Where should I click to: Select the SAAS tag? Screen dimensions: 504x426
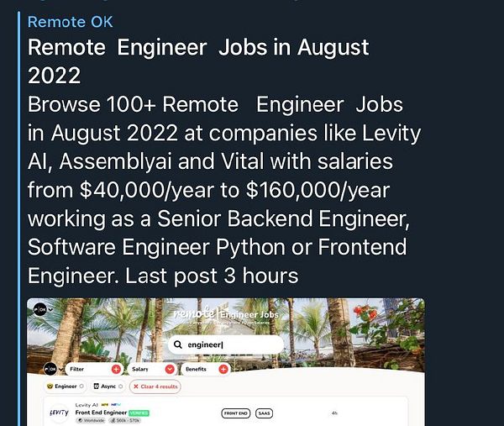[x=265, y=413]
